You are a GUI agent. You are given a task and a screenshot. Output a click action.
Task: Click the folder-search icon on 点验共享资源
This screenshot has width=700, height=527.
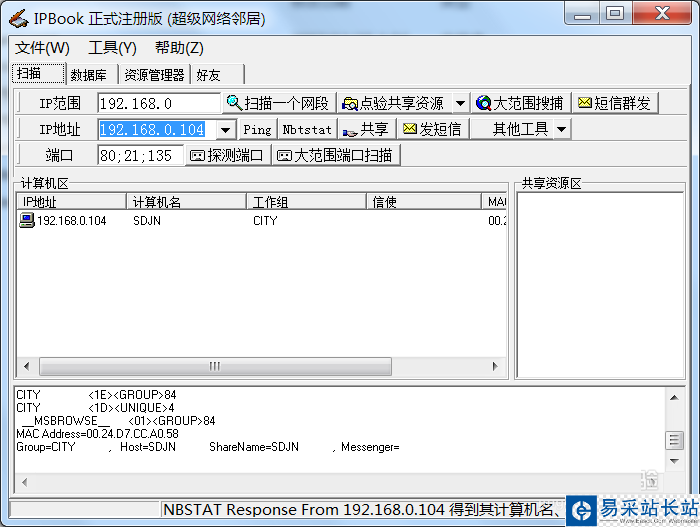[x=350, y=104]
